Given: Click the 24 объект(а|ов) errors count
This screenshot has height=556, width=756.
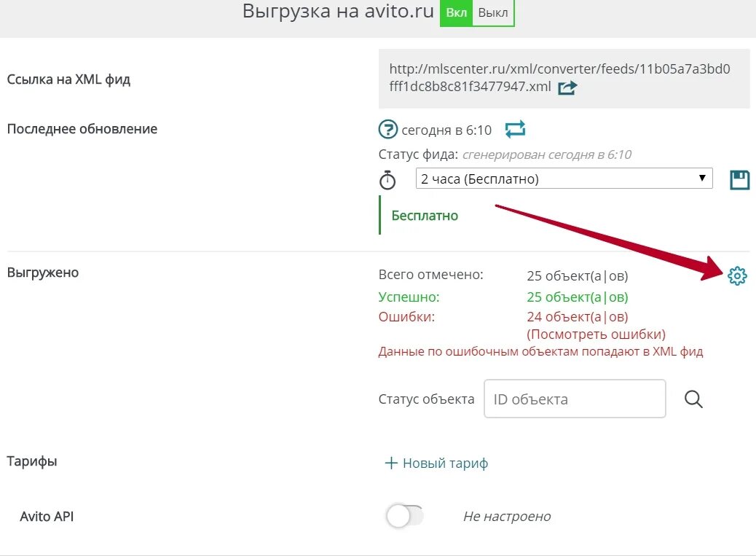Looking at the screenshot, I should click(x=577, y=317).
